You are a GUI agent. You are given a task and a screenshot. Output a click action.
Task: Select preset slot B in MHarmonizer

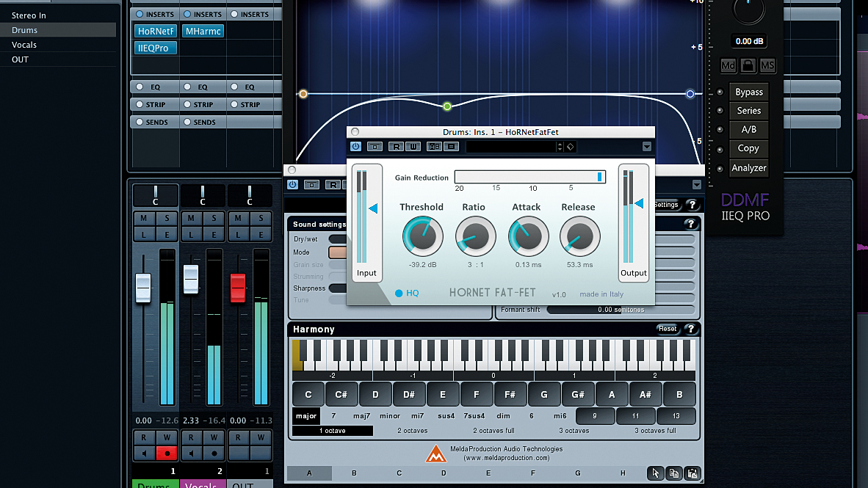click(354, 473)
